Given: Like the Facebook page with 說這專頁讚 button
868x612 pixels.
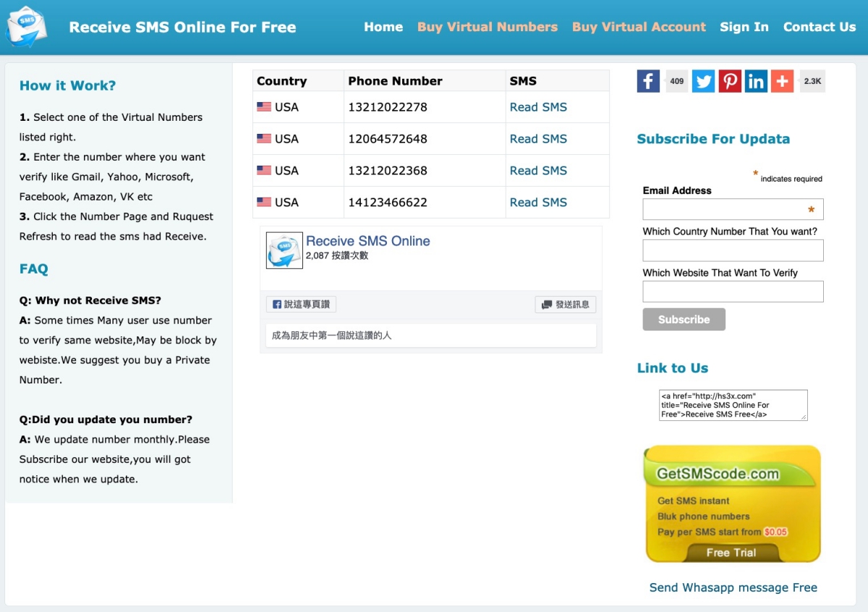Looking at the screenshot, I should click(301, 305).
